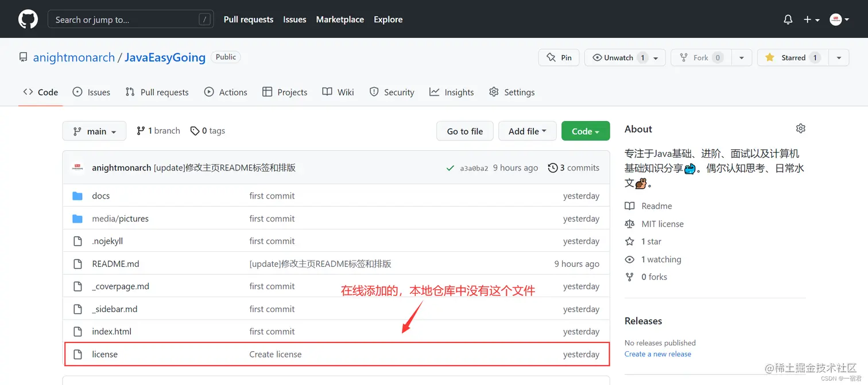Click the repository icon beside anightmonarch
Viewport: 868px width, 385px height.
click(23, 57)
